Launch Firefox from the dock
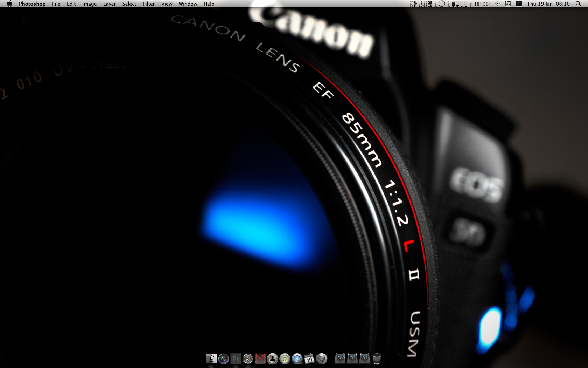This screenshot has width=588, height=368. tap(322, 359)
